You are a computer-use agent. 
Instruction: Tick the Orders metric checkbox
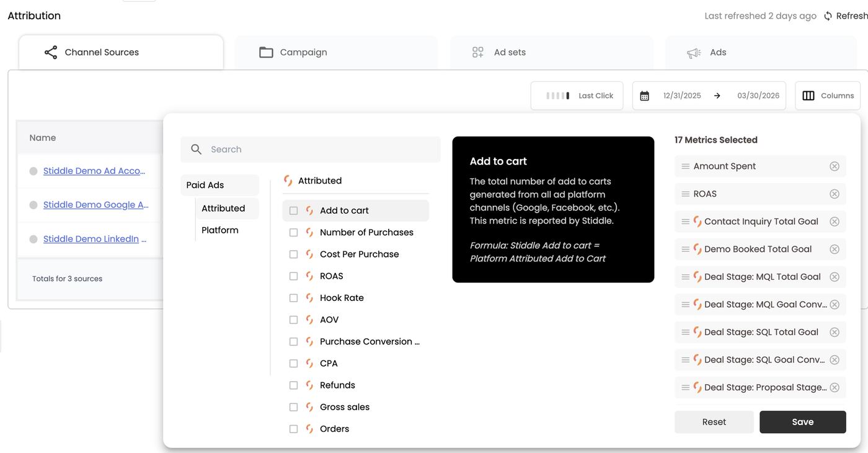[x=294, y=429]
